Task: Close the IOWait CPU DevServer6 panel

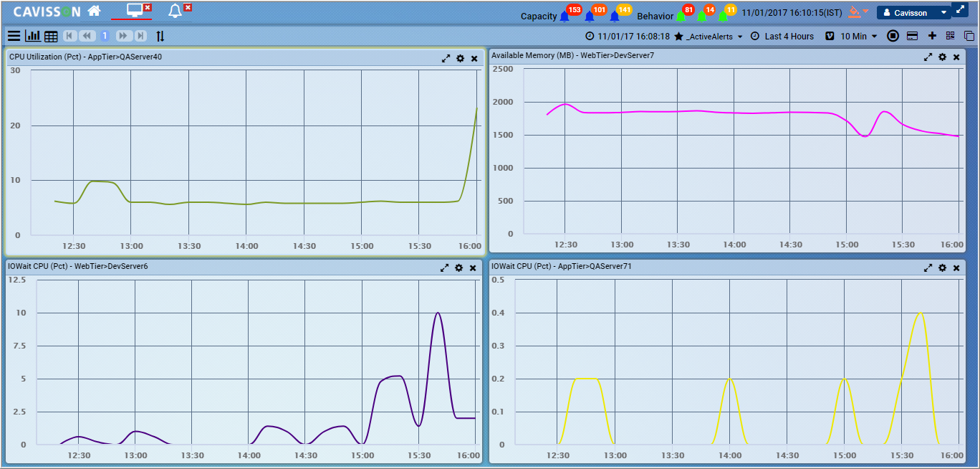Action: click(x=473, y=267)
